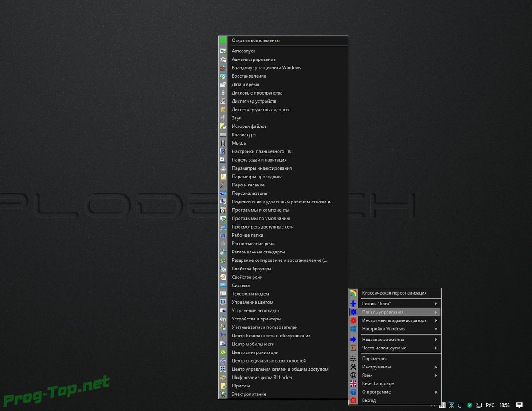
Task: Expand the Часто используемые submenu arrow
Action: click(x=436, y=348)
